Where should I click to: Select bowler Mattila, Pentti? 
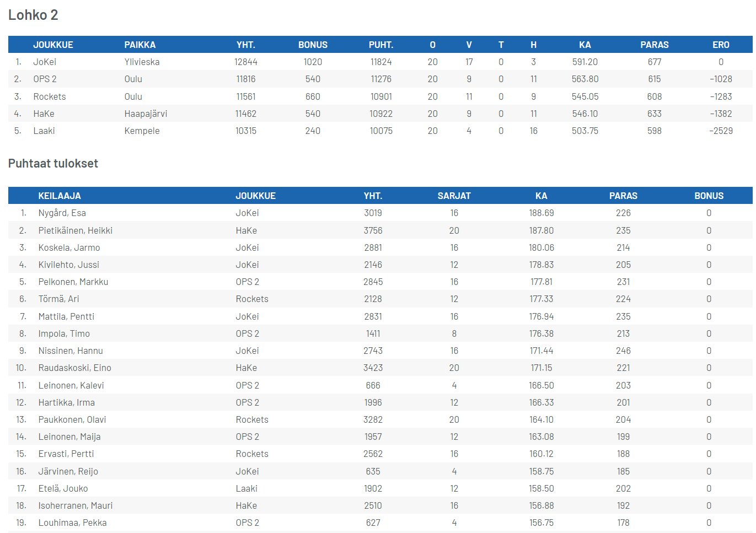66,316
